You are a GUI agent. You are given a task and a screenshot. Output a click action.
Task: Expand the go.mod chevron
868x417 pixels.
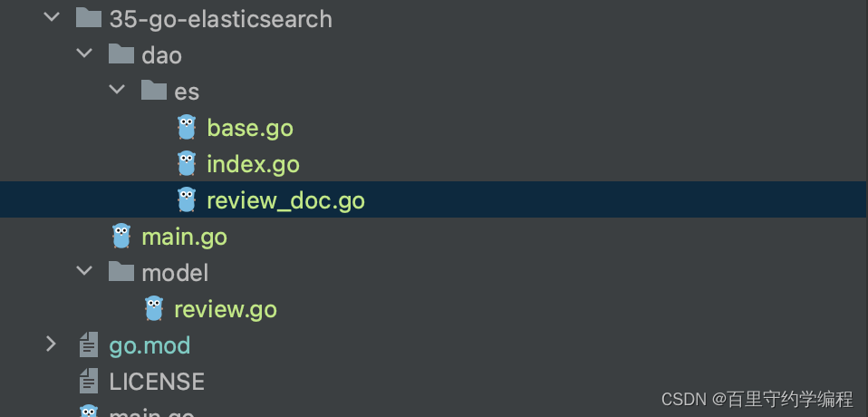[x=51, y=344]
